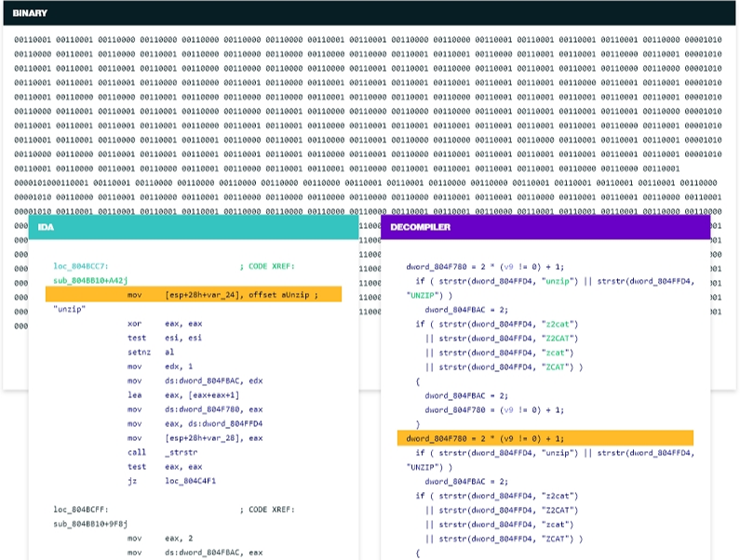Click the call _strstr instruction

pos(163,452)
